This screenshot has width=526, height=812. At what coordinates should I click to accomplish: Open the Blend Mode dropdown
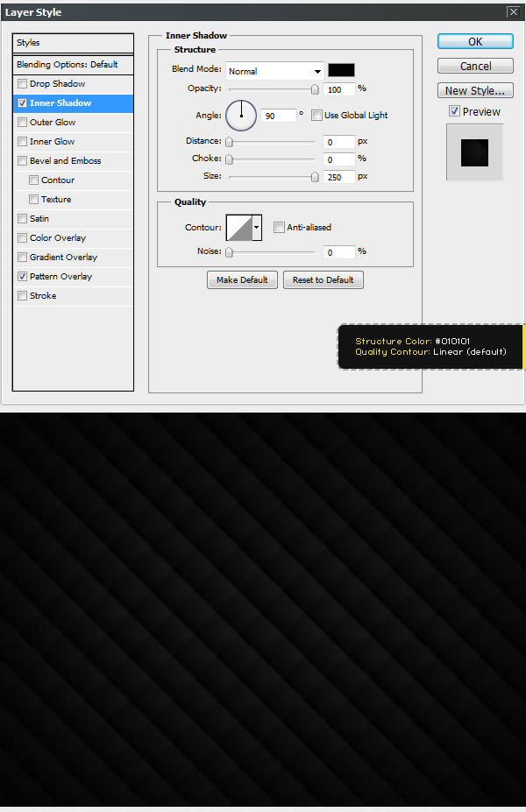[x=275, y=71]
